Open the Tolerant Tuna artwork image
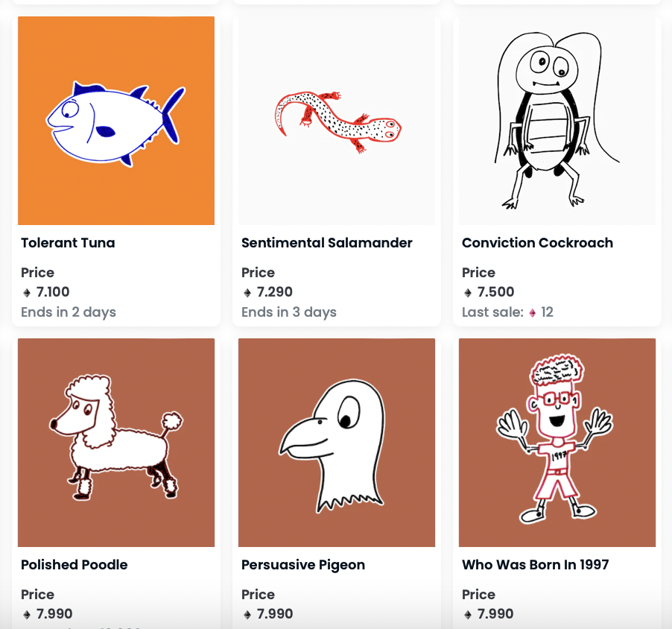The image size is (672, 629). pyautogui.click(x=116, y=121)
